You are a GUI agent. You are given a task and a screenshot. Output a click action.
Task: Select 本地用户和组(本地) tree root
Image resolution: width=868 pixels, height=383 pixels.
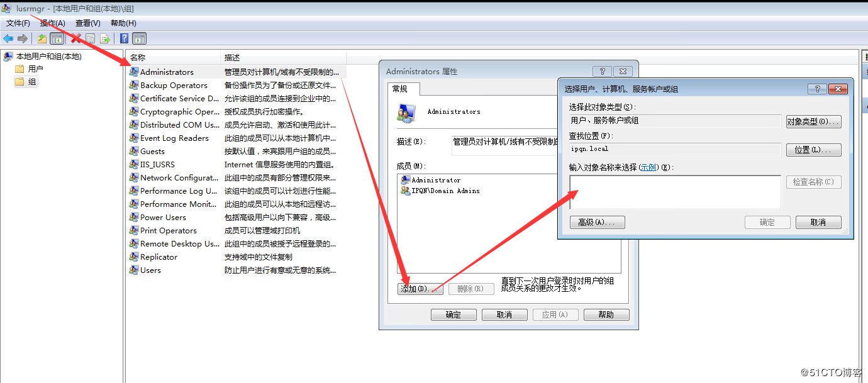click(49, 57)
